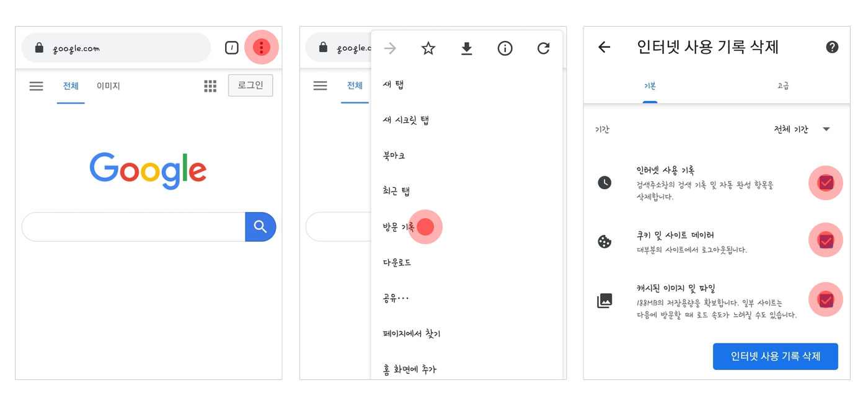Open page info with the circled i icon
The image size is (868, 406).
point(505,48)
